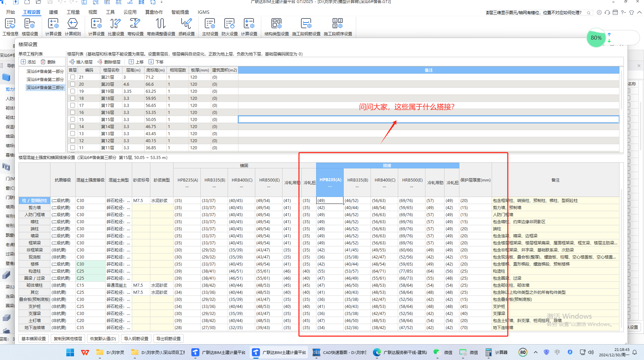The width and height of the screenshot is (644, 360).
Task: Open 计算器 on taskbar
Action: [496, 352]
